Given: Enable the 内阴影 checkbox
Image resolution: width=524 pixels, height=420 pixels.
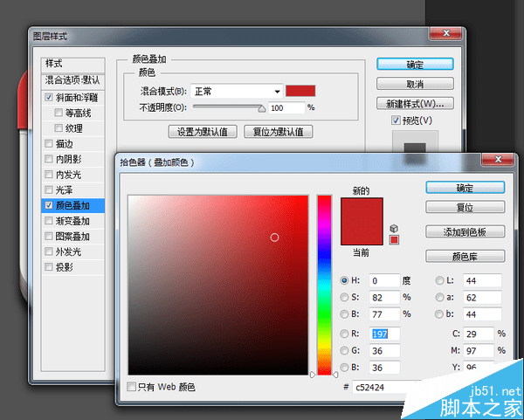Looking at the screenshot, I should (x=49, y=159).
